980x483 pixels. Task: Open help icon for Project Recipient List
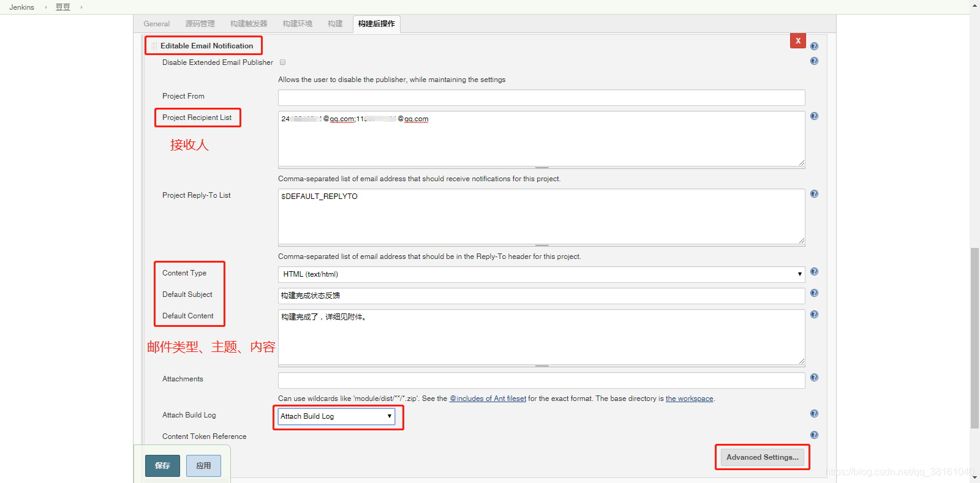coord(814,116)
